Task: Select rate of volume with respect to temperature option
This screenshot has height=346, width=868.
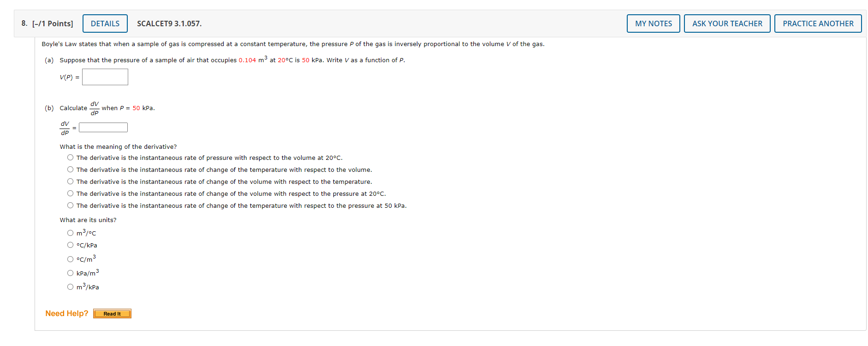Action: [70, 181]
